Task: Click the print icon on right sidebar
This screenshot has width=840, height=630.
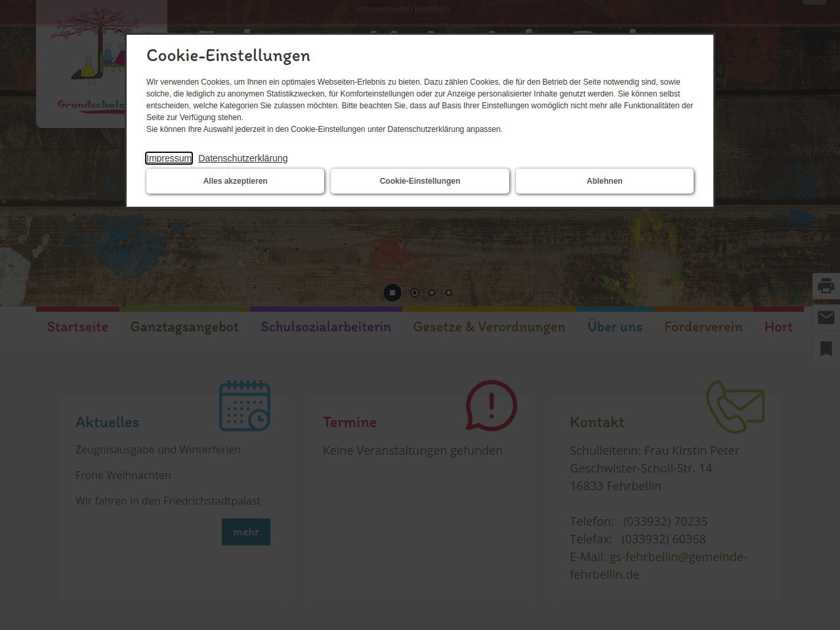Action: coord(826,286)
